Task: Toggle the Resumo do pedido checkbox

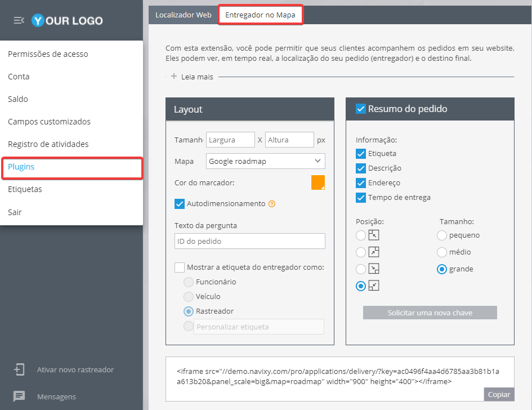Action: [361, 109]
